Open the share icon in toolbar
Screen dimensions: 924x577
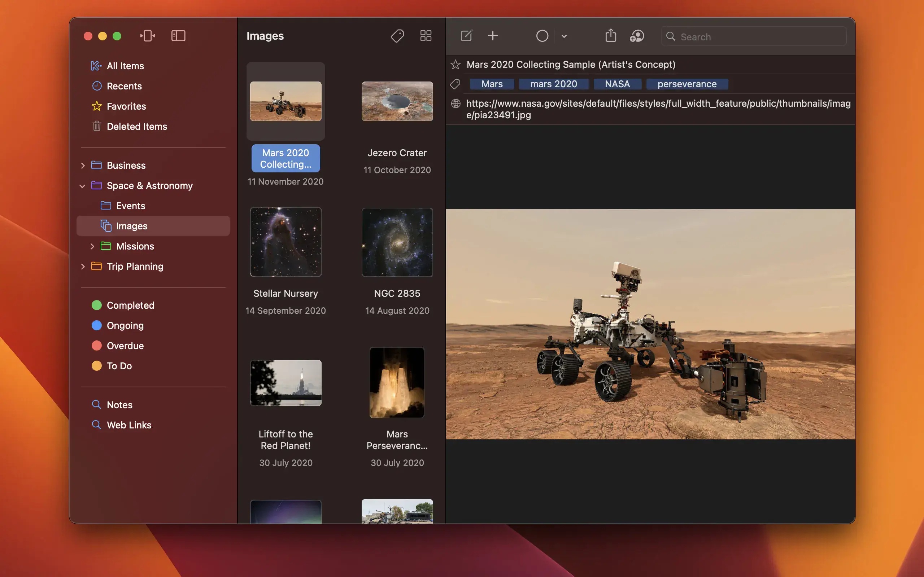coord(611,36)
